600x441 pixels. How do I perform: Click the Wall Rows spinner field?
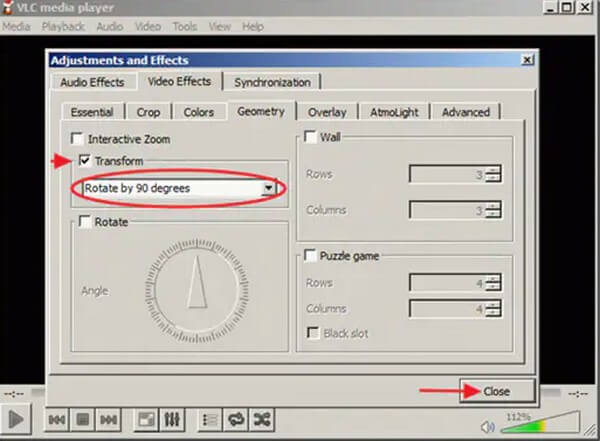(x=455, y=174)
